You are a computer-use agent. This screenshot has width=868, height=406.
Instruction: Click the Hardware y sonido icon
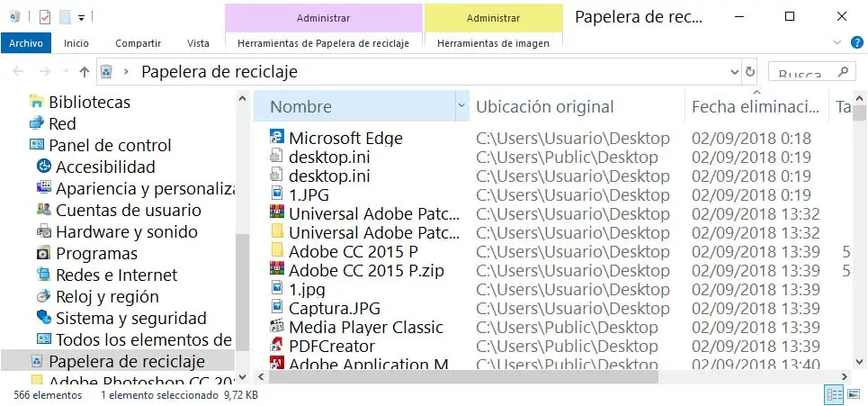(44, 231)
